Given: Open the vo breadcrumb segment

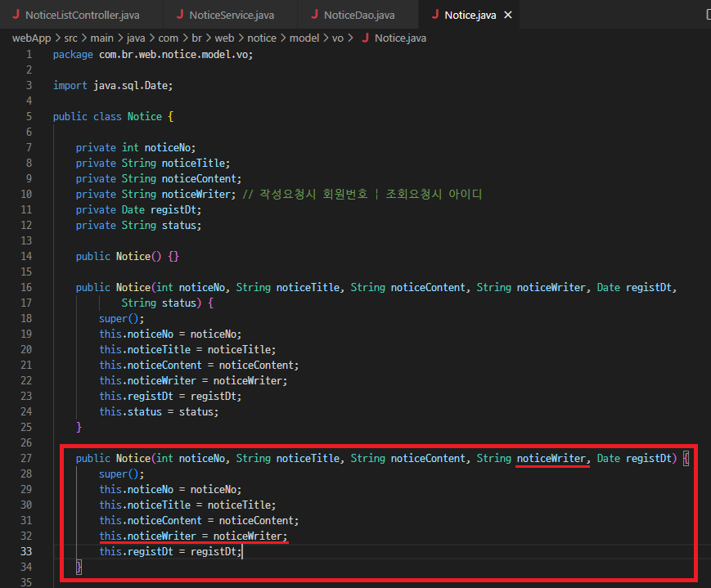Looking at the screenshot, I should (337, 38).
